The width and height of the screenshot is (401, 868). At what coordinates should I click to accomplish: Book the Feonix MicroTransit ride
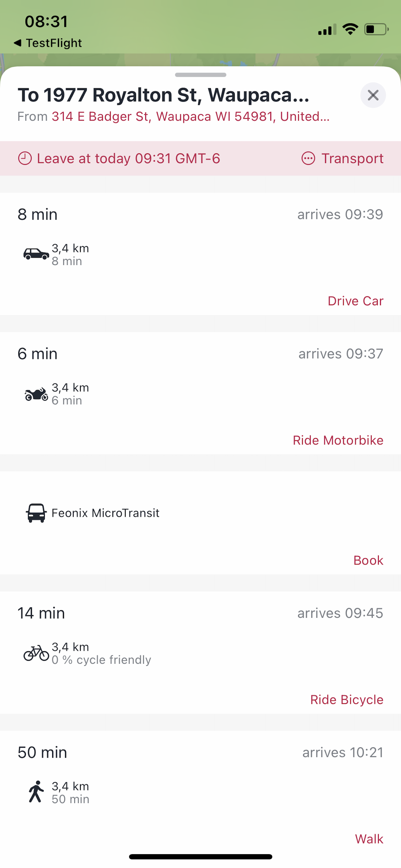point(368,560)
